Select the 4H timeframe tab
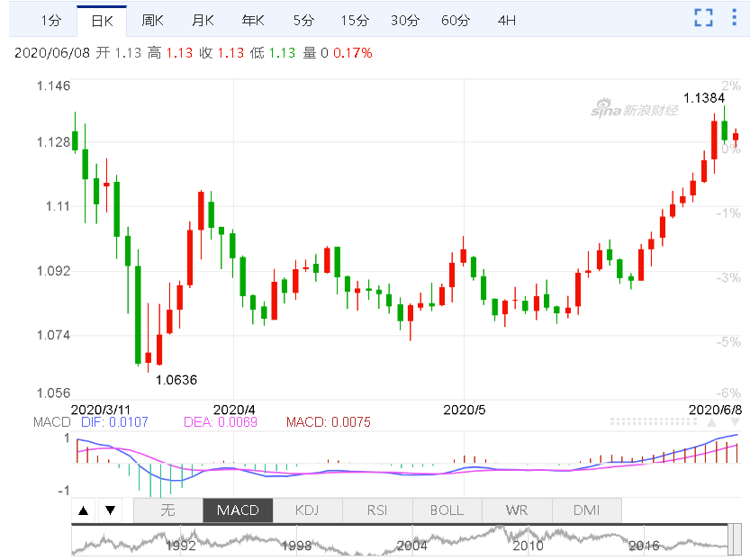This screenshot has height=560, width=750. tap(507, 21)
